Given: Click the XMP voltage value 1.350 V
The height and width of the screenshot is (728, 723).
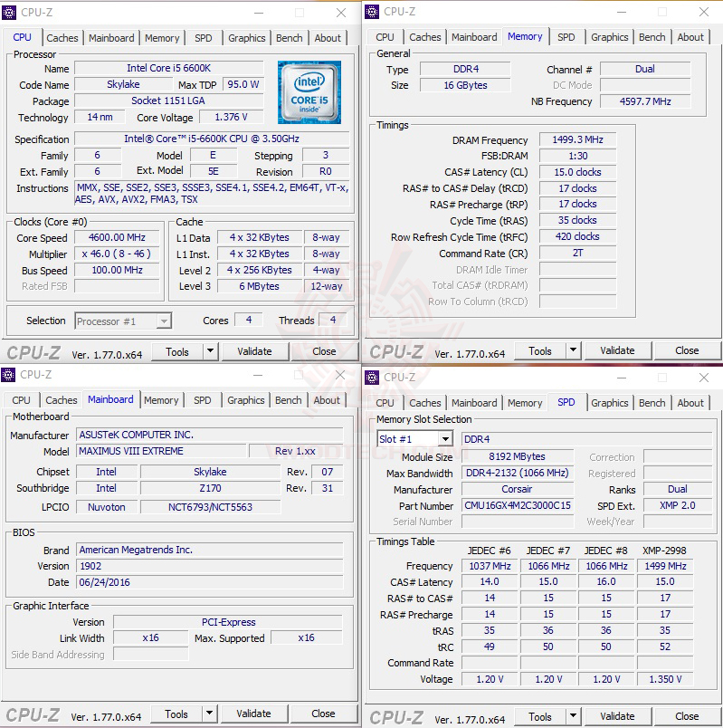Looking at the screenshot, I should [665, 679].
